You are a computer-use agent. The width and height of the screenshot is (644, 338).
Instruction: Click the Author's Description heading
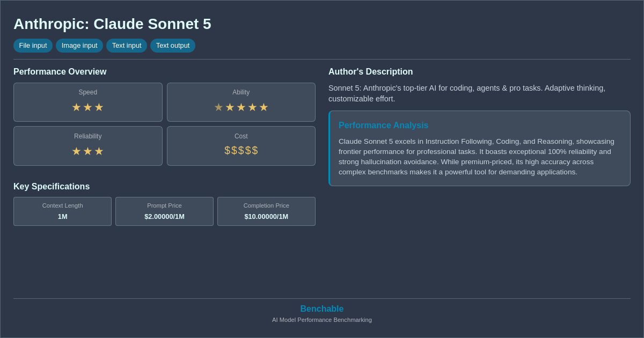(x=371, y=72)
